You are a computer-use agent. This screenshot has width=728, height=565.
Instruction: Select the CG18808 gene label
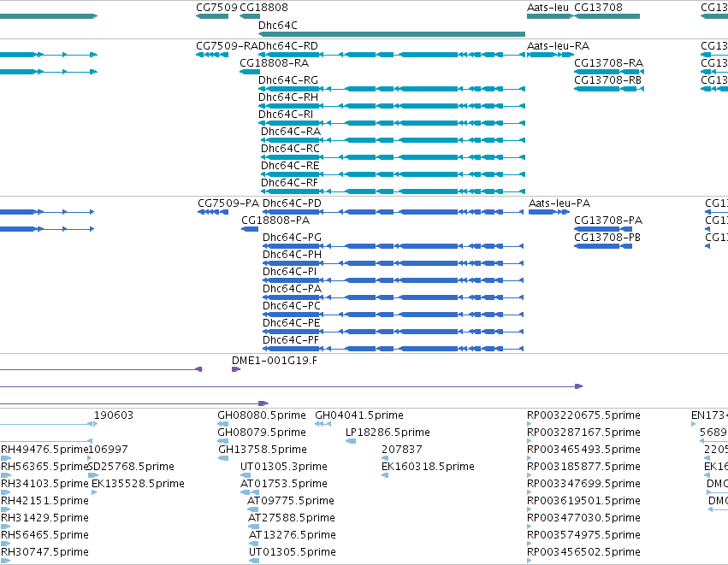pyautogui.click(x=263, y=8)
